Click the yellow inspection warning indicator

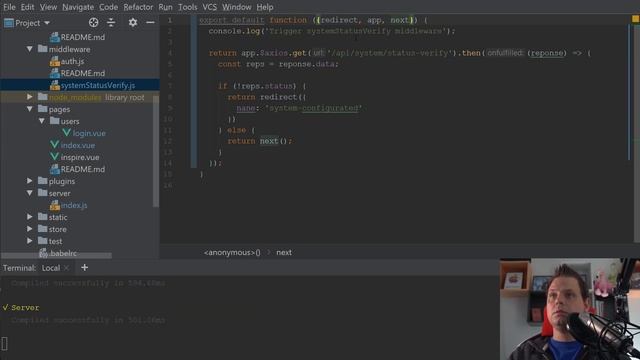point(636,19)
